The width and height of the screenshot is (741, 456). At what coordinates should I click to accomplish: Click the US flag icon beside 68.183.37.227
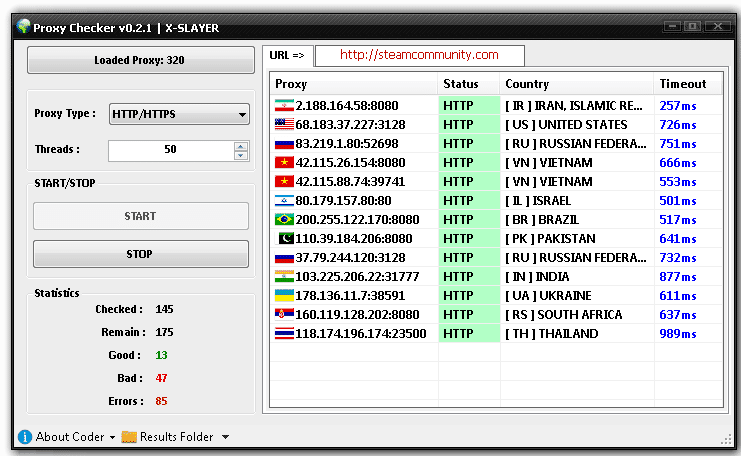click(x=284, y=125)
